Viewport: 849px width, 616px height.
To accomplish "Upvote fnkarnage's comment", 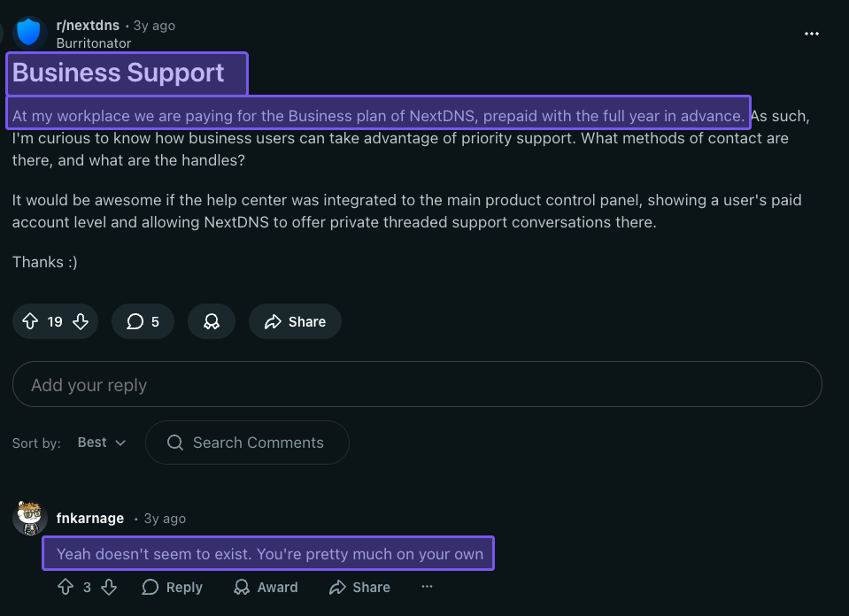I will point(65,587).
